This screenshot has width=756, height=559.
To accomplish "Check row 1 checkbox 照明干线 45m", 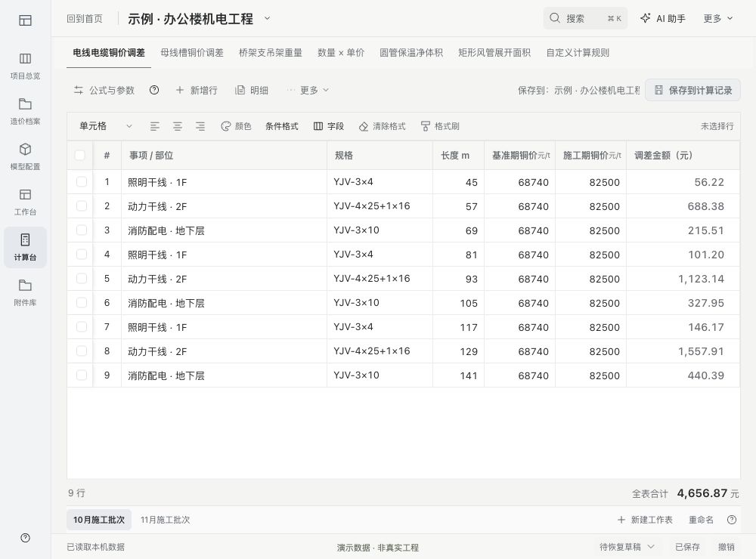I will pyautogui.click(x=82, y=181).
